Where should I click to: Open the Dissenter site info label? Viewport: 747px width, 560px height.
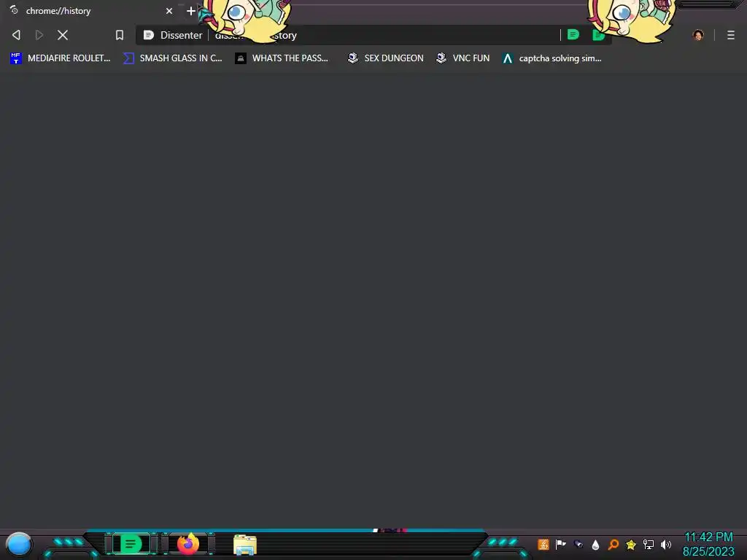click(173, 35)
